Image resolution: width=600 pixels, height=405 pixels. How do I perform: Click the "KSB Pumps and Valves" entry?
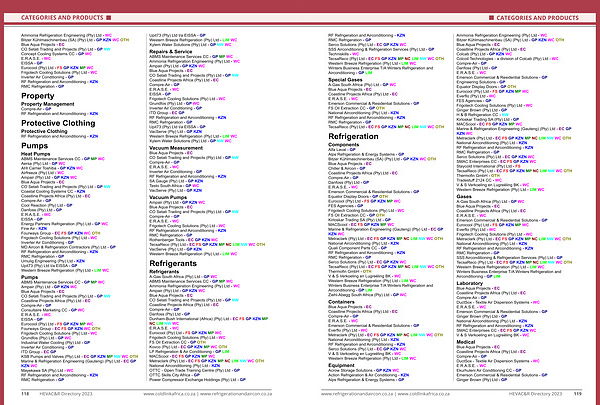click(x=80, y=356)
